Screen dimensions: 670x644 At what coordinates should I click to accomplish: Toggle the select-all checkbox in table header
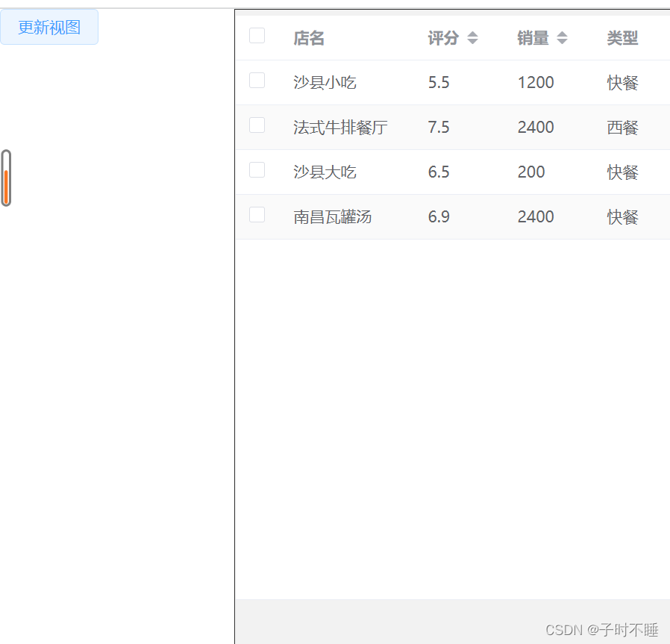[x=257, y=35]
